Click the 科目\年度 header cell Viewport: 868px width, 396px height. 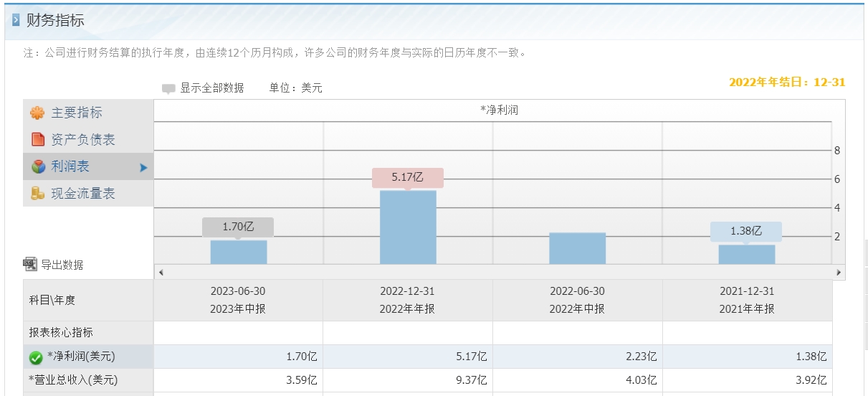coord(88,301)
